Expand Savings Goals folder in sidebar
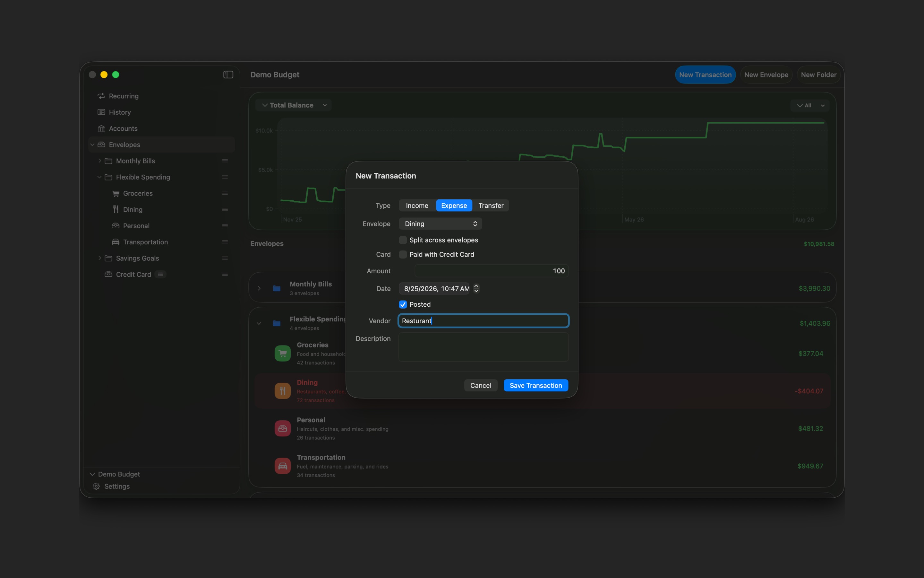The width and height of the screenshot is (924, 578). click(100, 258)
